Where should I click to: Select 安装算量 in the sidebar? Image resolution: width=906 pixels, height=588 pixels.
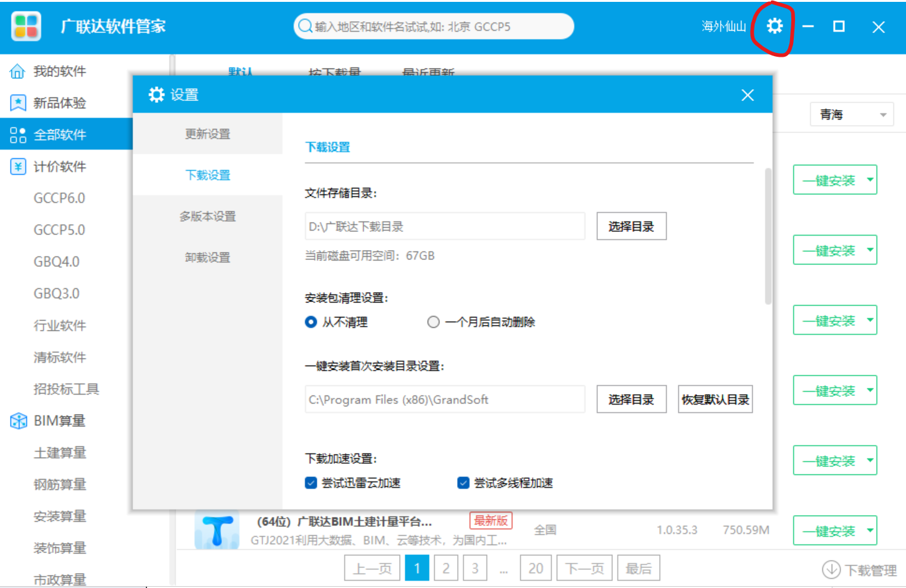(60, 516)
